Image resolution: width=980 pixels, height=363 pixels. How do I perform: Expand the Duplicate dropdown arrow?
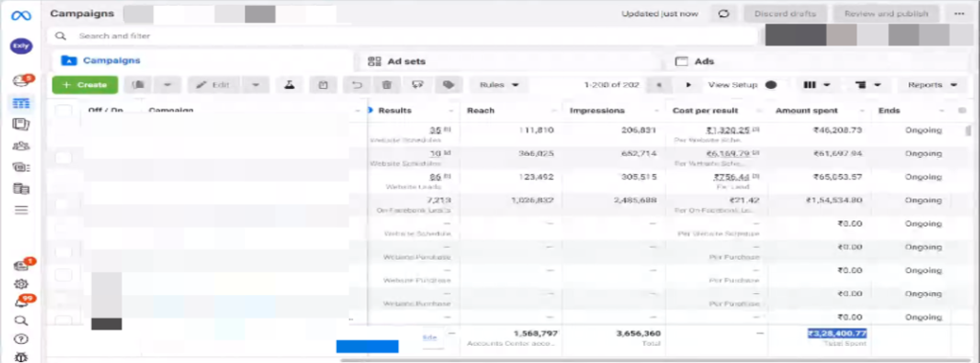tap(167, 84)
